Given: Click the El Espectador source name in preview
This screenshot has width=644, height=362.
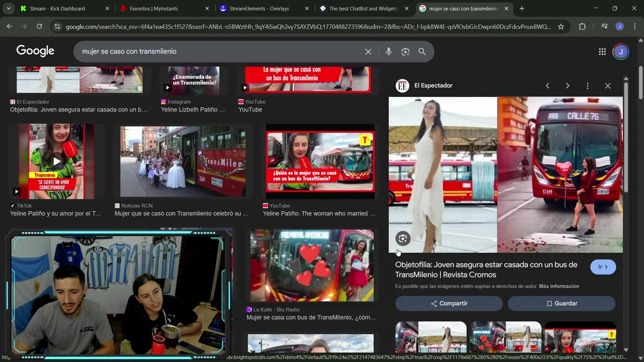Looking at the screenshot, I should (x=433, y=85).
